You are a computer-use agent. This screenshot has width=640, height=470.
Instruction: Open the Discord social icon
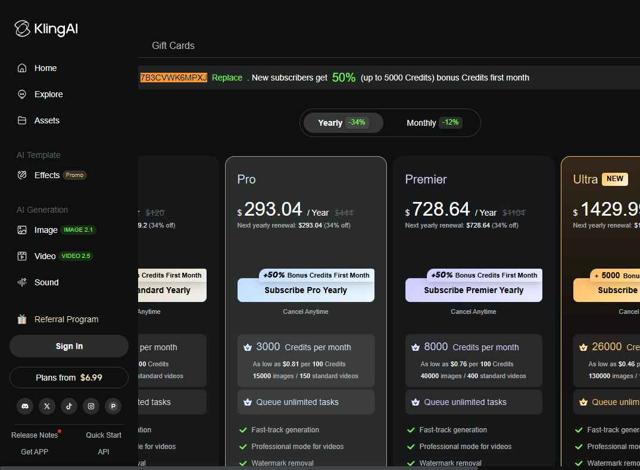[x=25, y=406]
